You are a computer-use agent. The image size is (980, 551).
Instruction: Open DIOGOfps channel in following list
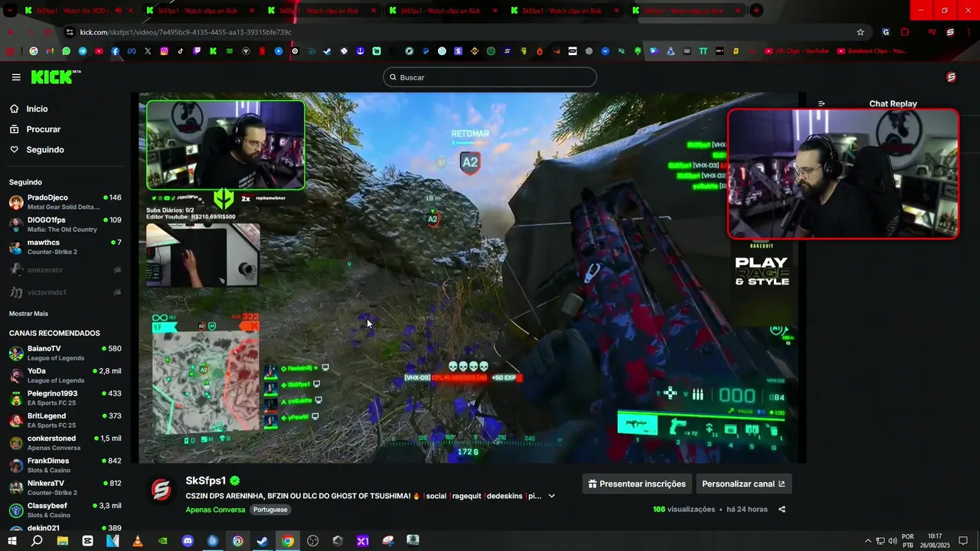coord(65,224)
